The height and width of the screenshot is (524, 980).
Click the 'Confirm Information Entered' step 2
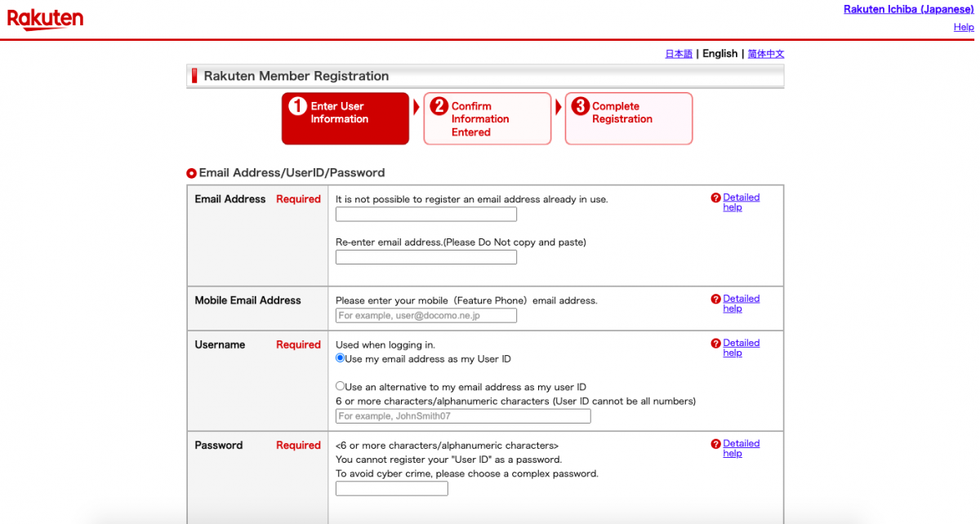(x=487, y=119)
